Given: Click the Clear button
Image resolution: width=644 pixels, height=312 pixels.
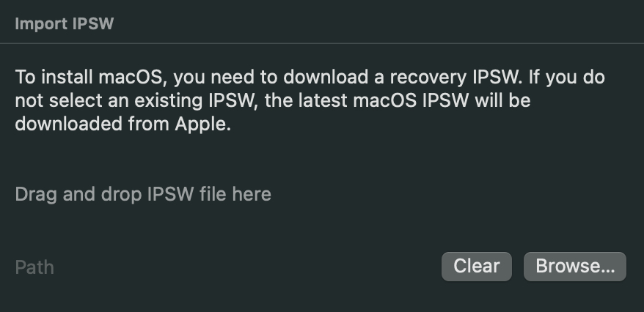Looking at the screenshot, I should tap(477, 267).
